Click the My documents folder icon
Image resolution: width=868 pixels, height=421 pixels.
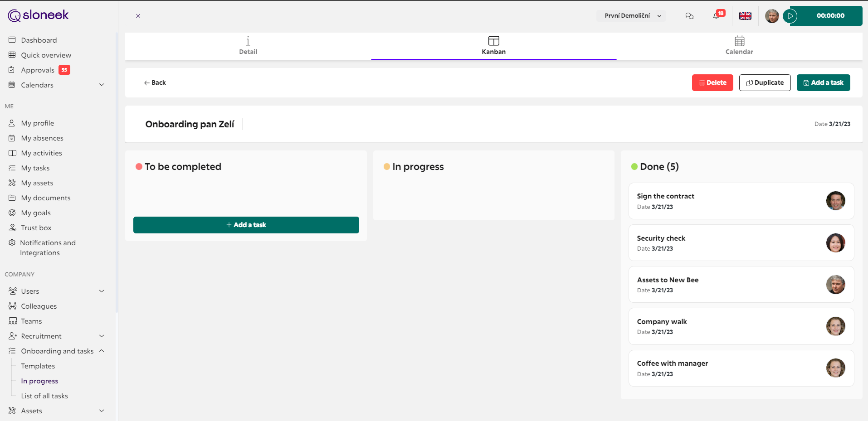click(12, 198)
